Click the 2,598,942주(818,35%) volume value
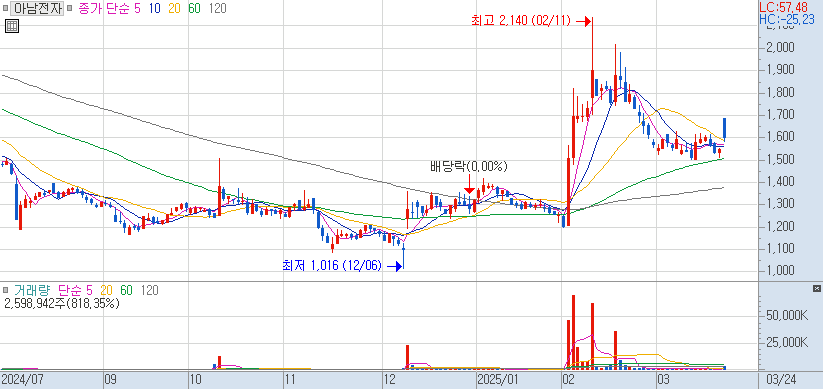This screenshot has height=389, width=823. tap(62, 303)
